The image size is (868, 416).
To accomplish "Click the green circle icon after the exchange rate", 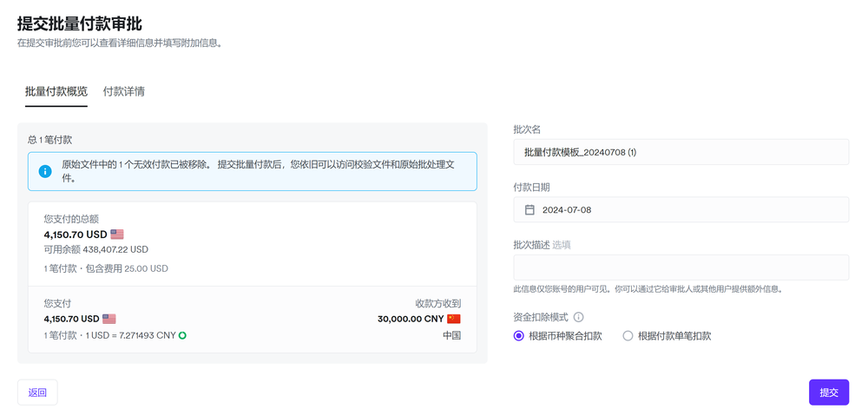I will point(182,335).
